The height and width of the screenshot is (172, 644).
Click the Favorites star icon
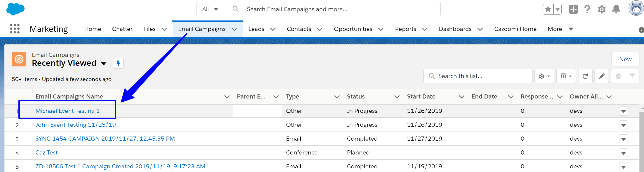click(548, 9)
